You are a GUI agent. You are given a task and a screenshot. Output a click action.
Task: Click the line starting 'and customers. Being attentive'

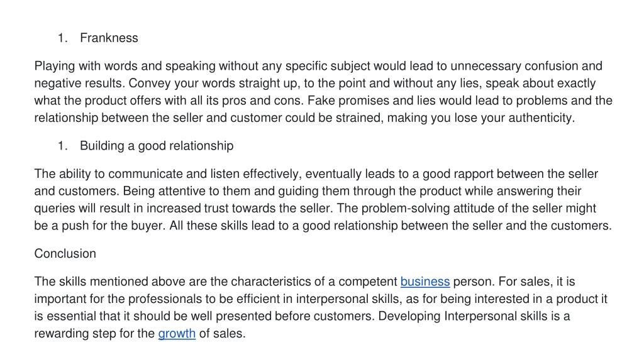click(x=308, y=191)
